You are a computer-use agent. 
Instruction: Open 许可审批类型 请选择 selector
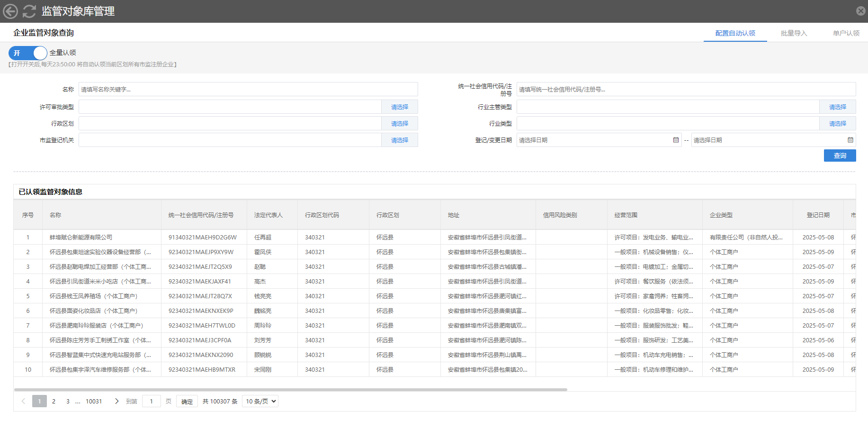click(400, 107)
